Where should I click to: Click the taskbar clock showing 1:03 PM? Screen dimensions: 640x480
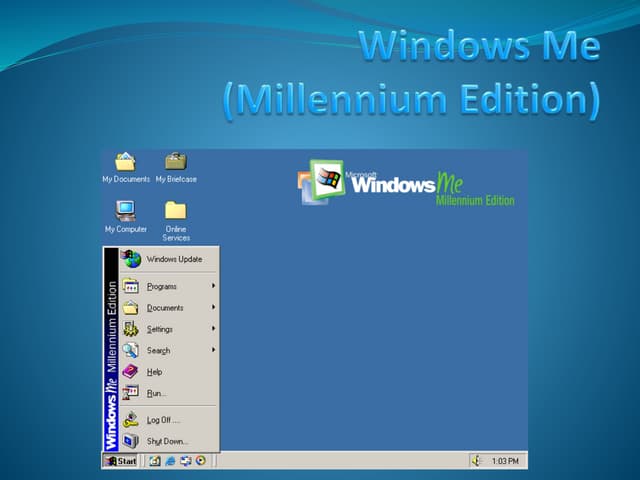[505, 461]
